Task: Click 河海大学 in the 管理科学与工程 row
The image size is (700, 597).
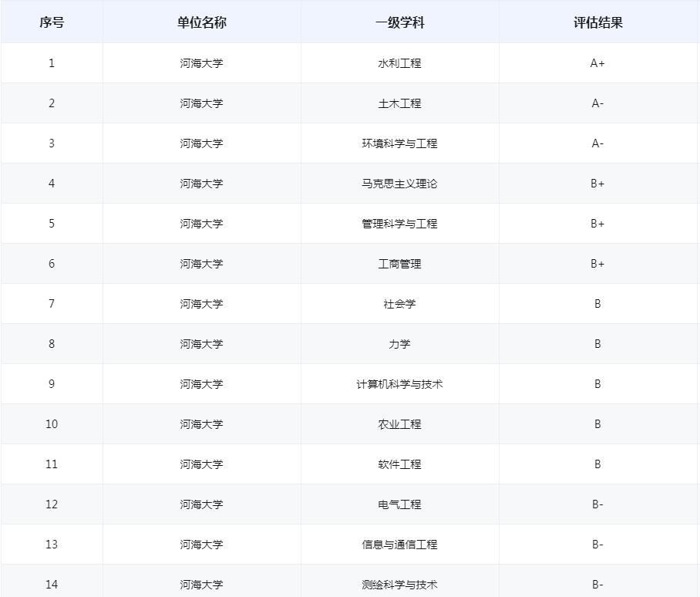Action: click(201, 223)
